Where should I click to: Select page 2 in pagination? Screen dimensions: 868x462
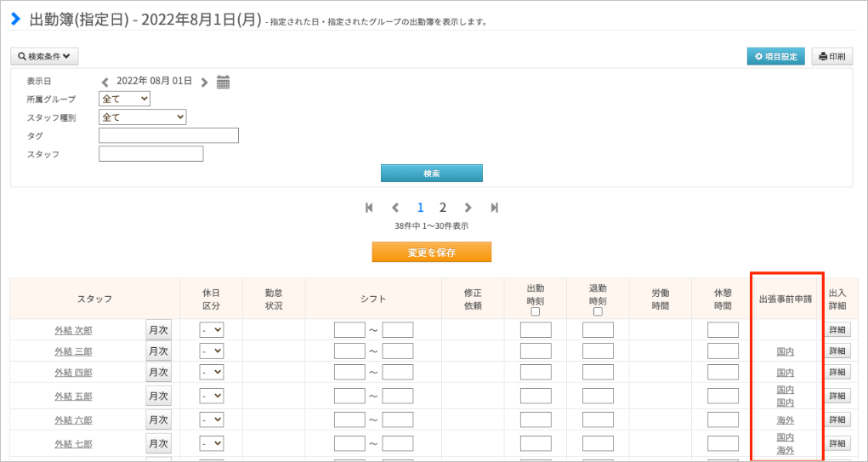click(443, 208)
